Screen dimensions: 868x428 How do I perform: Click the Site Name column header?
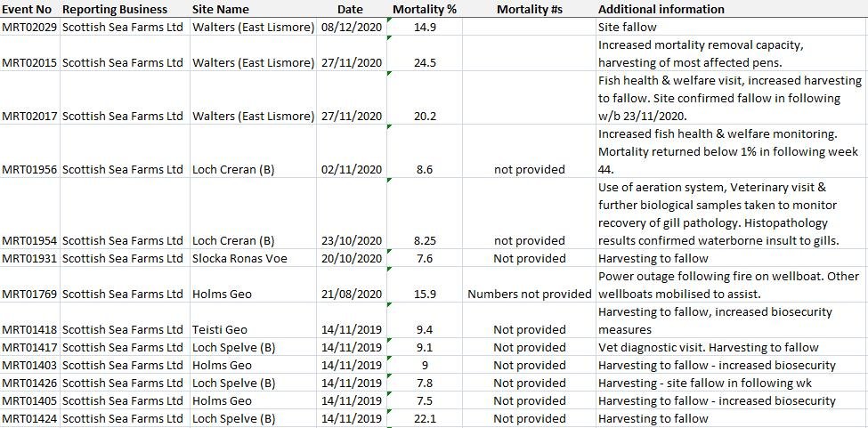tap(221, 9)
